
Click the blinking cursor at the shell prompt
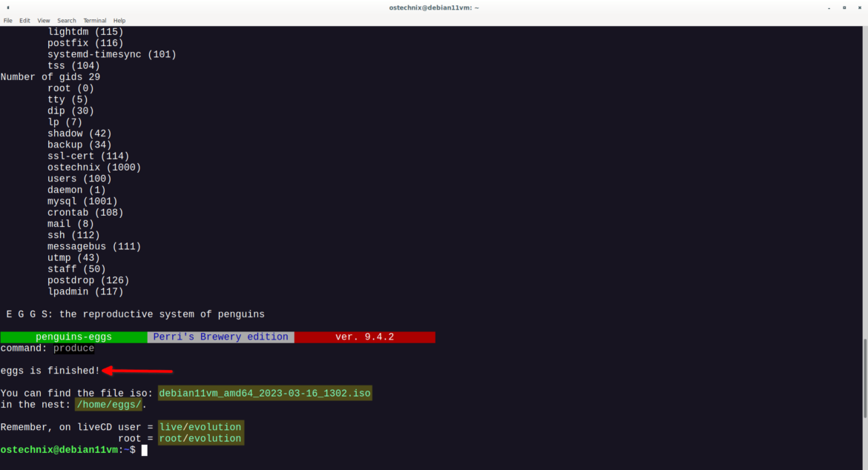(143, 449)
